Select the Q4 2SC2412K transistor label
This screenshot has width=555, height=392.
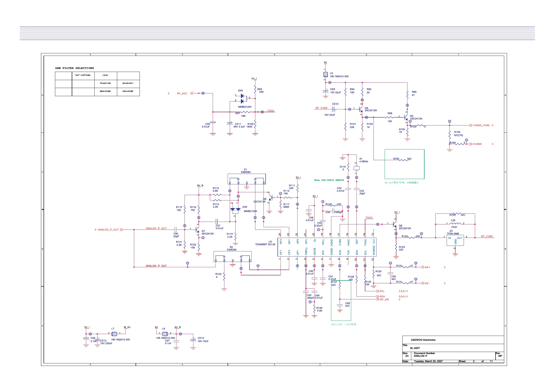(x=371, y=109)
